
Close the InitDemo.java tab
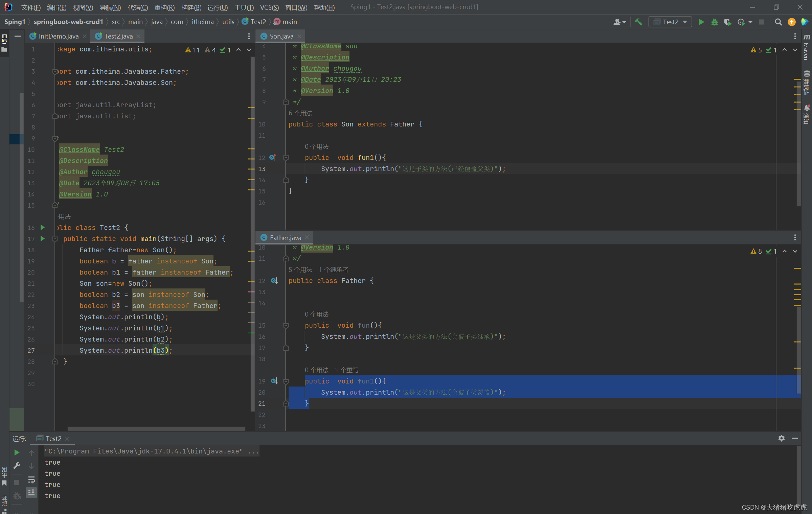point(85,36)
